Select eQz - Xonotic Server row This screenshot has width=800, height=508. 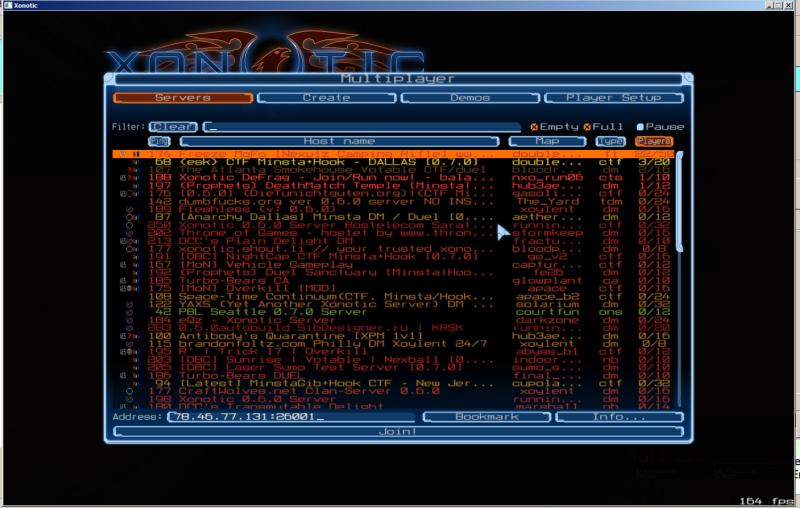coord(393,320)
